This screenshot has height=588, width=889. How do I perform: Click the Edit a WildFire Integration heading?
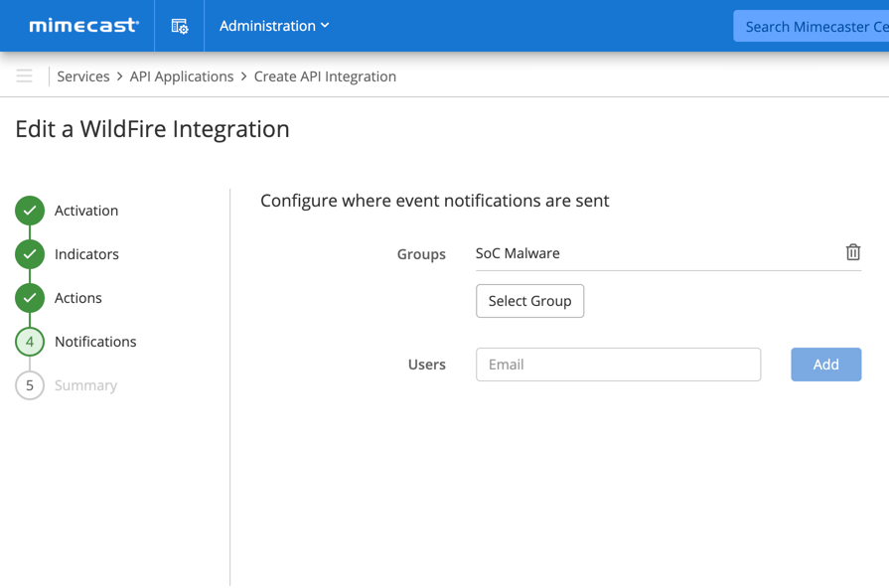(153, 129)
